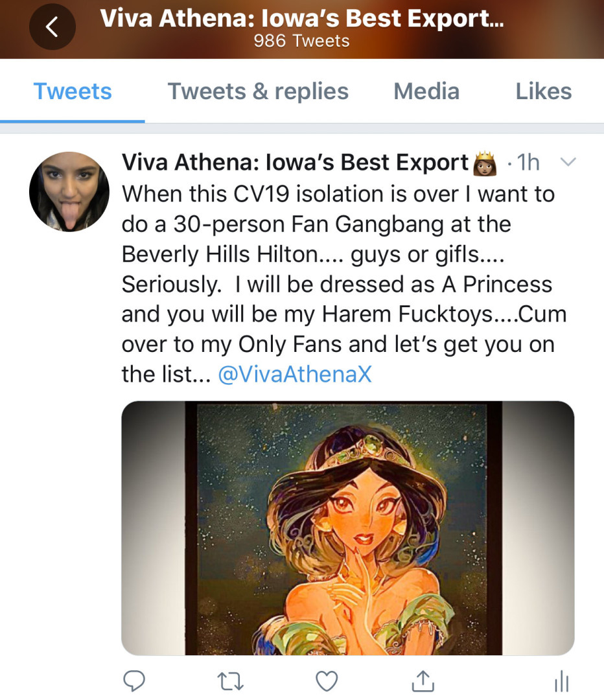This screenshot has width=604, height=700.
Task: Reply to the tweet via speech bubble icon
Action: tap(134, 680)
